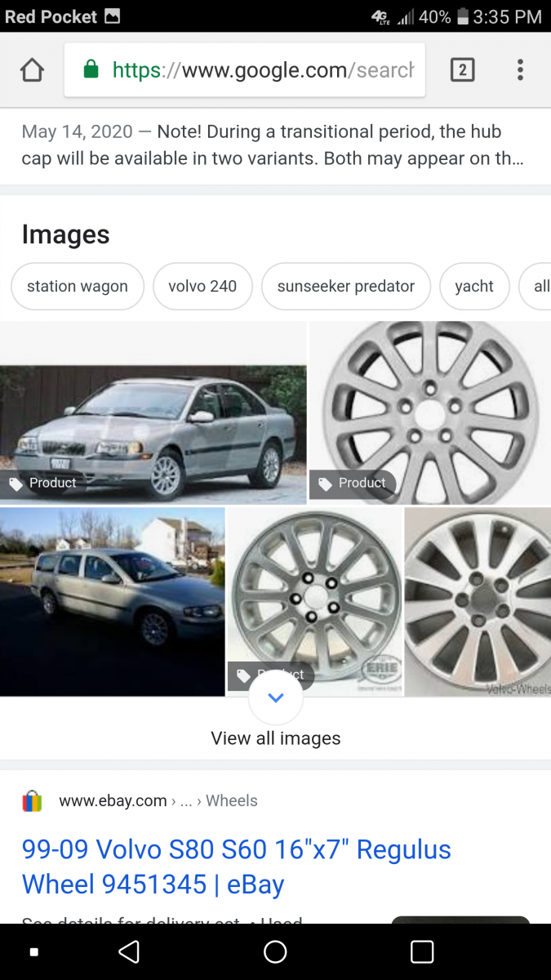The image size is (551, 980).
Task: Select the yacht filter chip
Action: click(474, 286)
